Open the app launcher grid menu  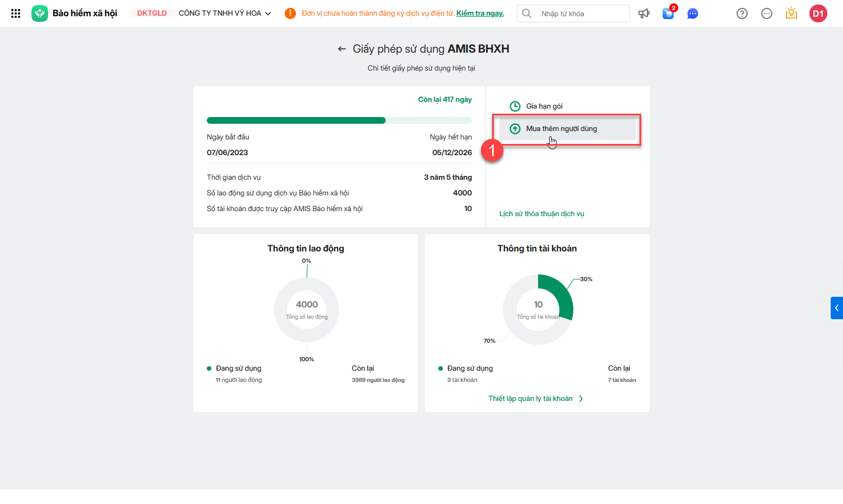click(16, 13)
